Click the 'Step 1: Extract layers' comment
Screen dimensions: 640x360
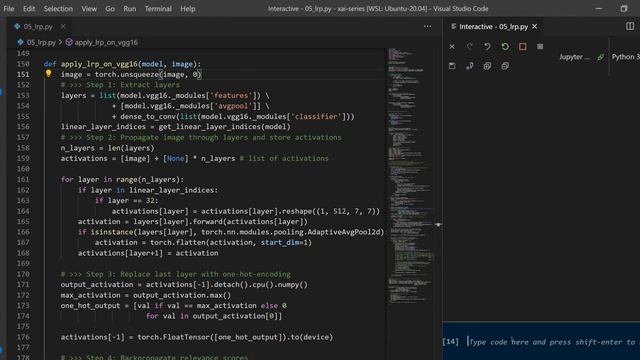[120, 85]
